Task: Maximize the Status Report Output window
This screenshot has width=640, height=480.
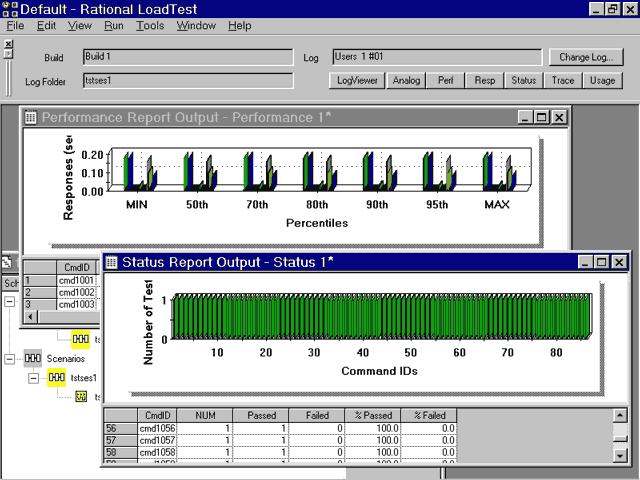Action: 602,262
